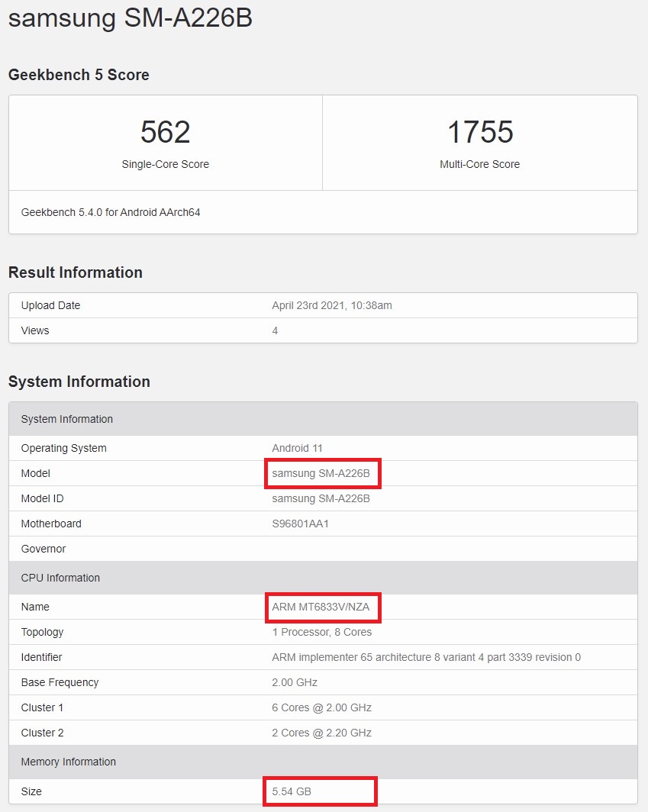Image resolution: width=648 pixels, height=812 pixels.
Task: Click the Multi-Core Score value 1755
Action: pyautogui.click(x=479, y=132)
